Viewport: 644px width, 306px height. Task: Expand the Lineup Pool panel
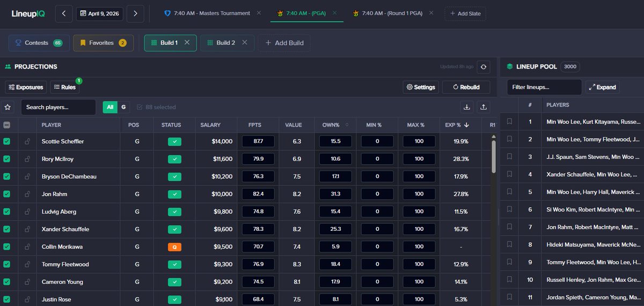603,87
